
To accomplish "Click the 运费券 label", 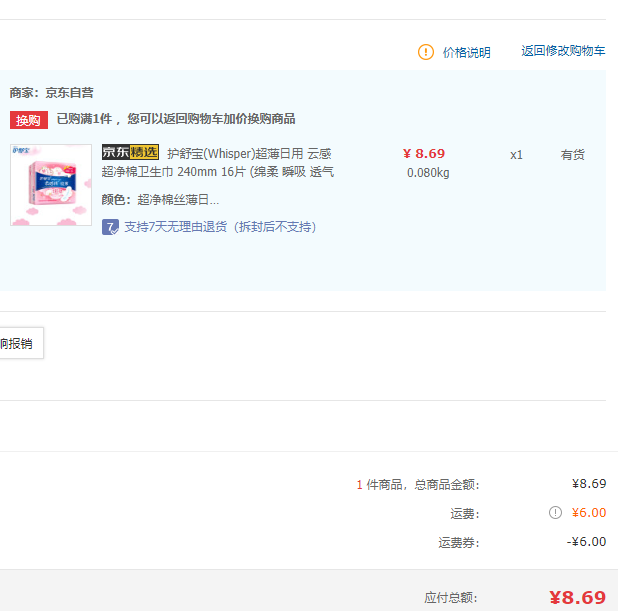I will pos(459,543).
